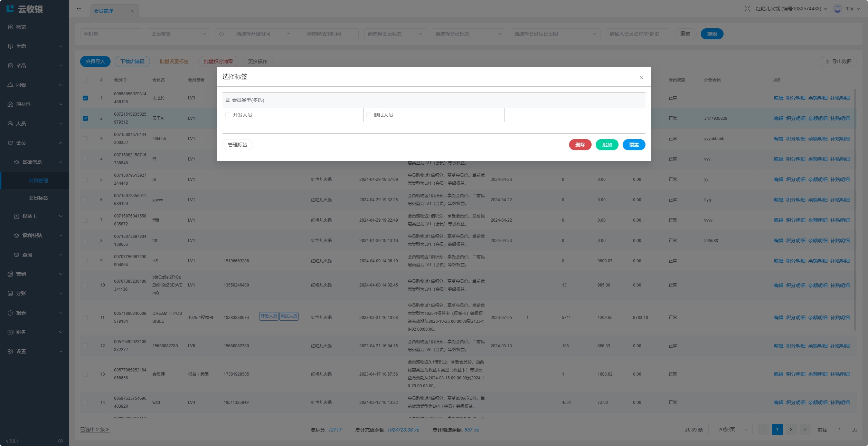Click the settings gear icon beside version
Image resolution: width=868 pixels, height=446 pixels.
(x=60, y=441)
